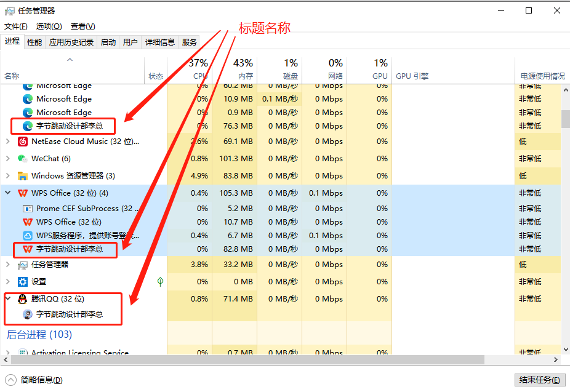Click the Edge icon beside 字节跳动设计部李总
570x392 pixels.
coord(28,126)
